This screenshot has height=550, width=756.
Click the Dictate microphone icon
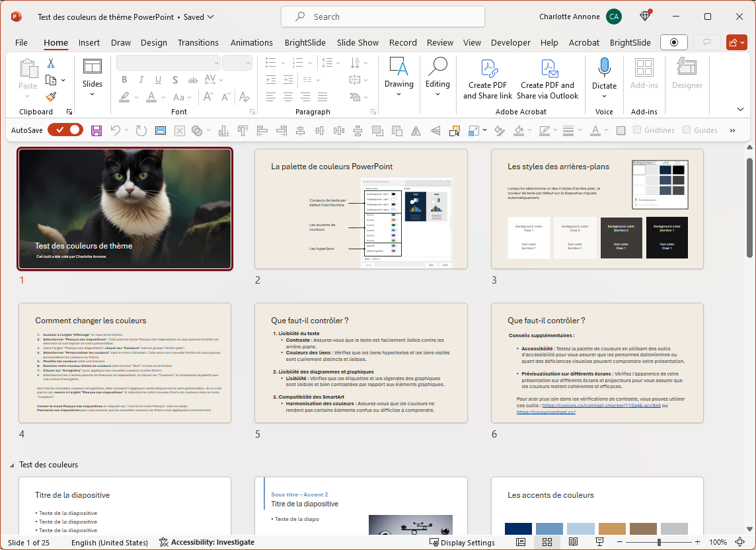pos(604,67)
